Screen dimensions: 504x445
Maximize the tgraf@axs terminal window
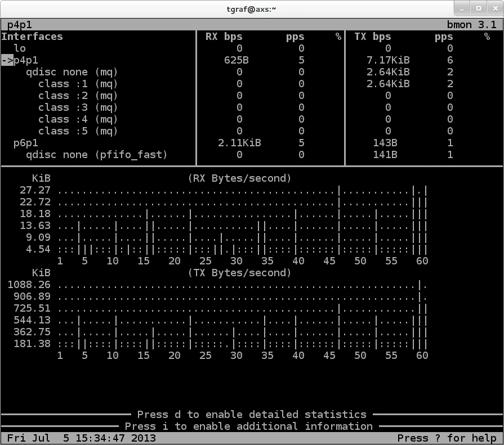[478, 9]
